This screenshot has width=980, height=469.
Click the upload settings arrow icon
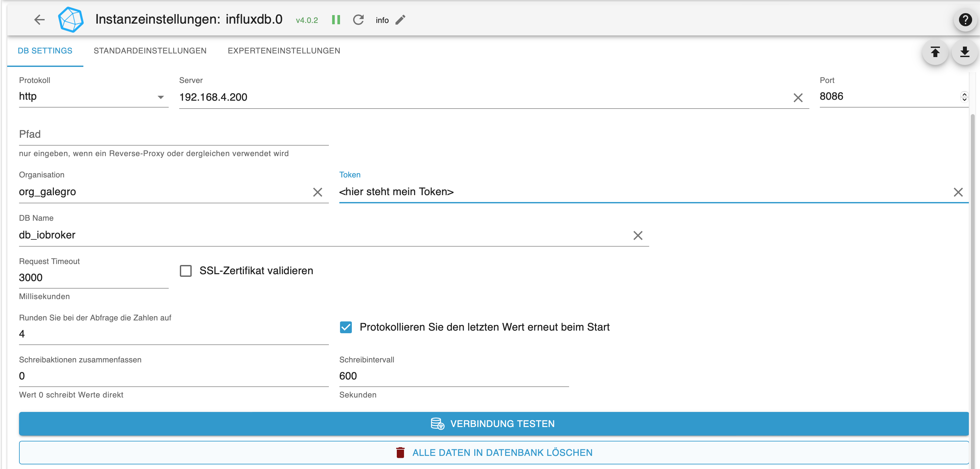[935, 52]
